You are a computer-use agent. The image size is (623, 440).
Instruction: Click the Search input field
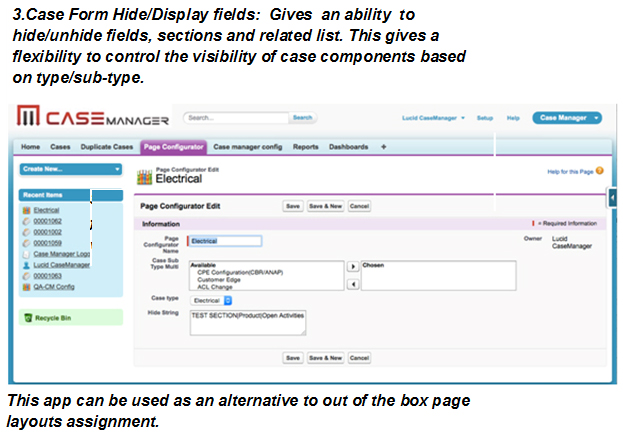[x=236, y=118]
